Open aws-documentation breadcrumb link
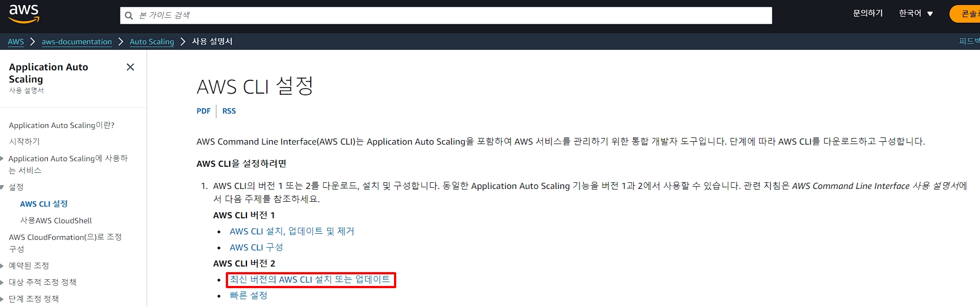980x307 pixels. pyautogui.click(x=77, y=42)
